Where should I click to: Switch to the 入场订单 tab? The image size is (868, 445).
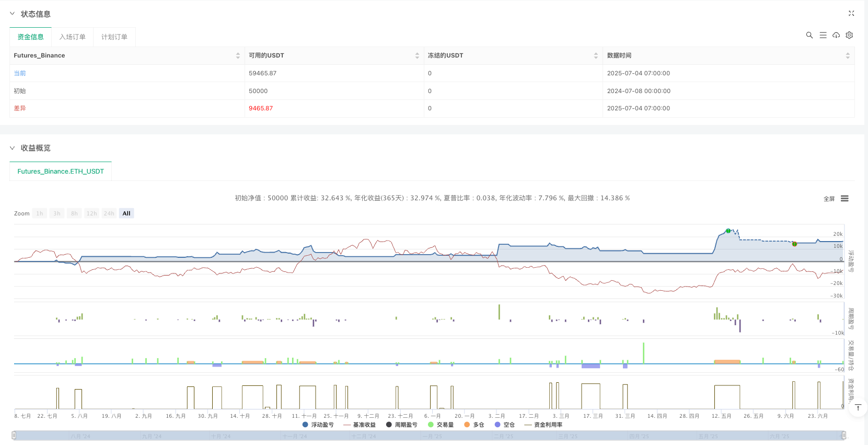(x=72, y=37)
